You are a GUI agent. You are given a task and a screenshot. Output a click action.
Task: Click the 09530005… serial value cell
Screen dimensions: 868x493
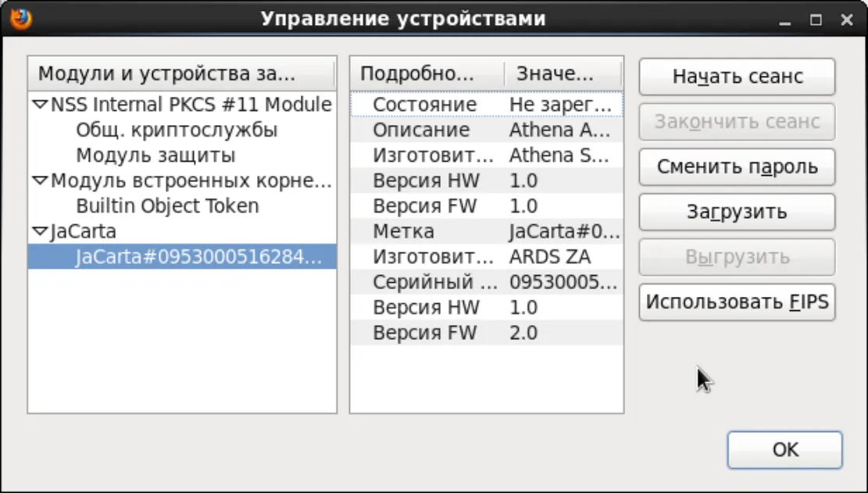[563, 282]
